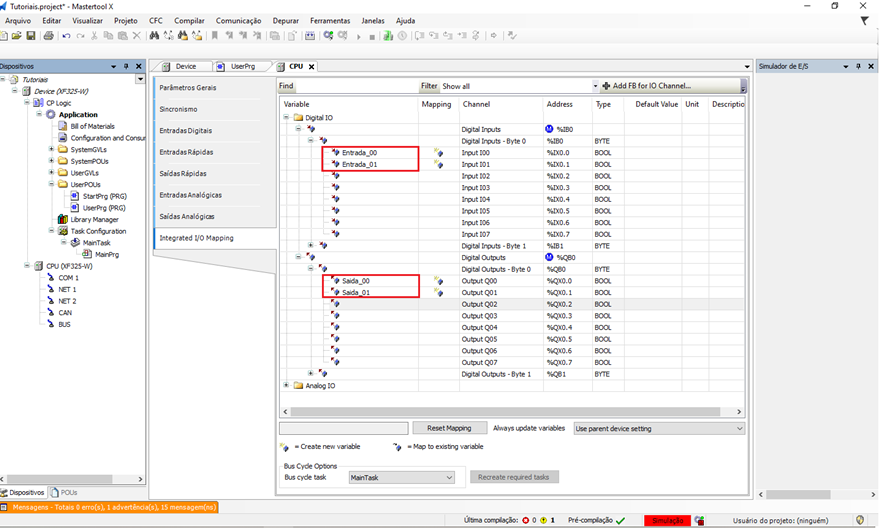Screen dimensions: 879x528
Task: Select Bill of Materials in the tree
Action: 92,127
